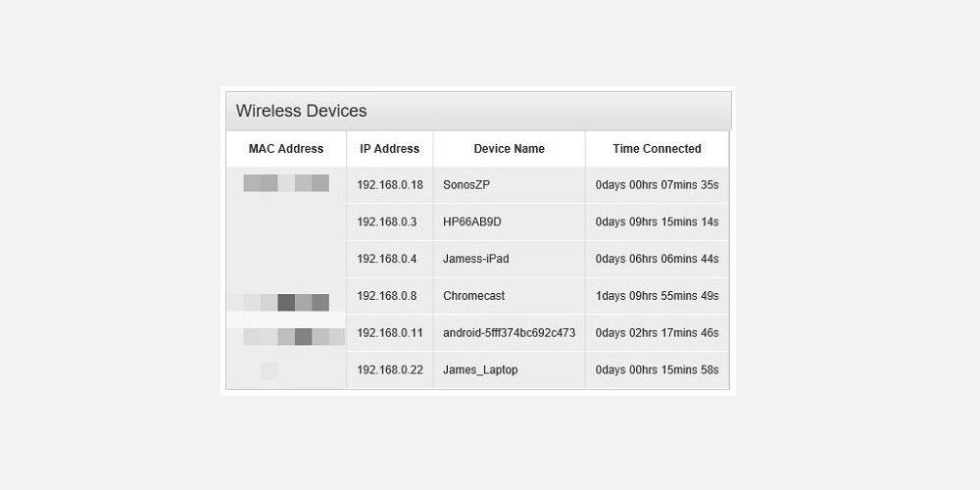Click the Wireless Devices panel title
The height and width of the screenshot is (490, 980).
click(x=301, y=112)
